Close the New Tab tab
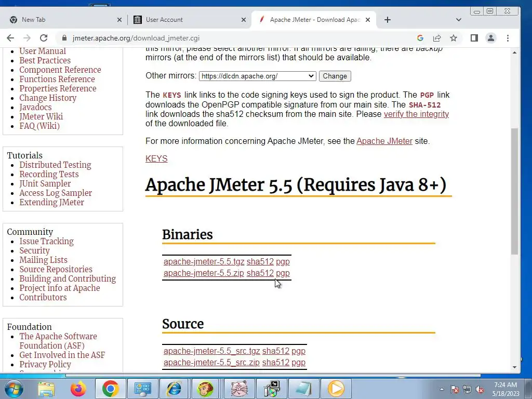Viewport: 532px width, 399px height. [119, 20]
